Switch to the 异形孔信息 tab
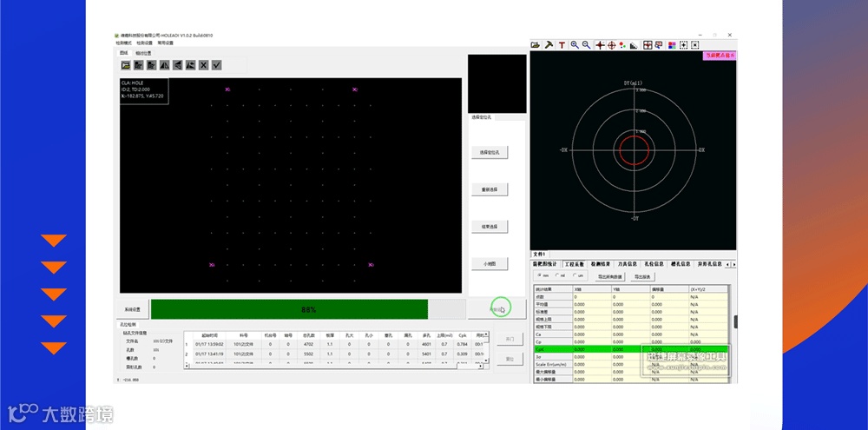 coord(709,264)
